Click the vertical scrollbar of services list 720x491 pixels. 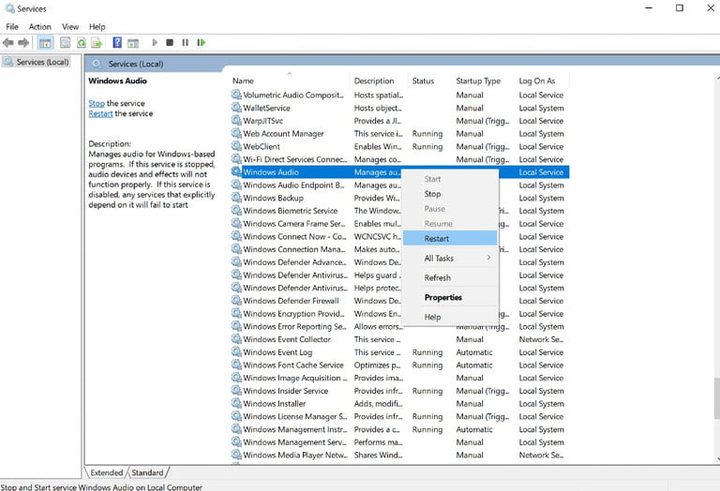pyautogui.click(x=715, y=400)
